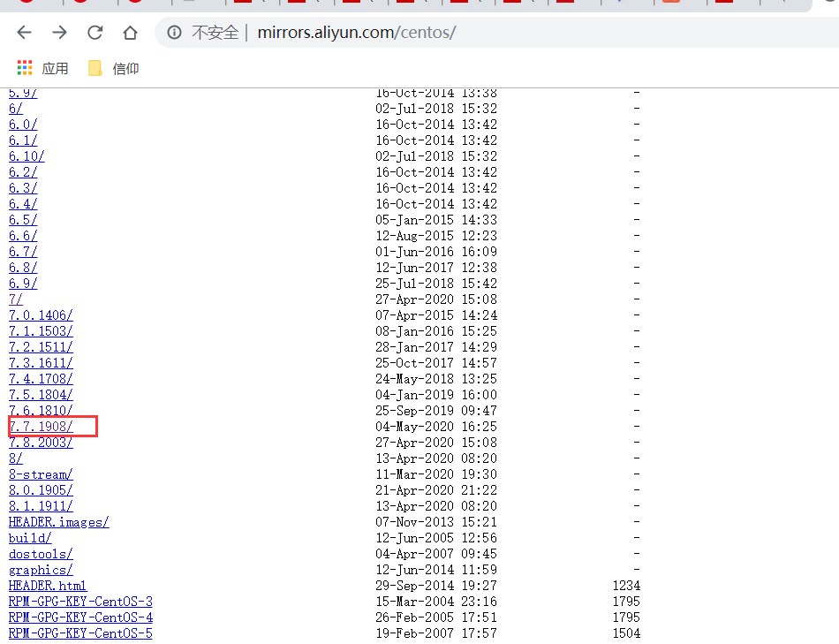Click the address bar showing mirrors.aliyun.com/centos/
The width and height of the screenshot is (839, 644).
pyautogui.click(x=357, y=33)
